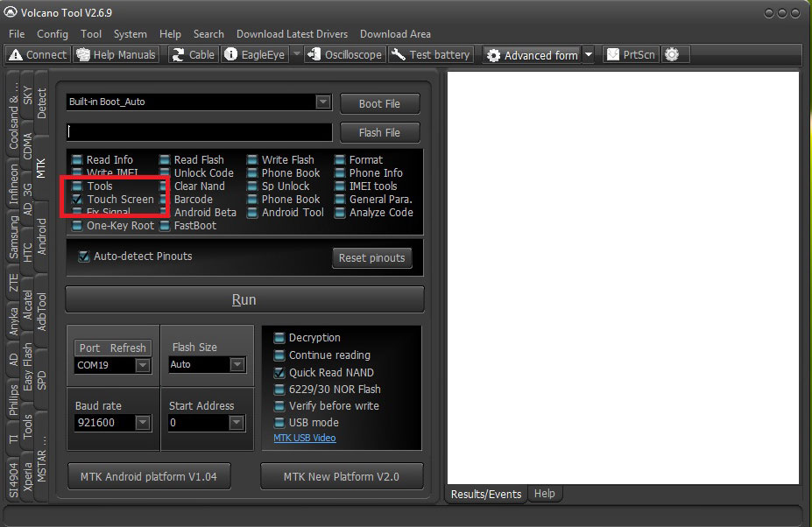This screenshot has height=527, width=812.
Task: Launch the Oscilloscope tool
Action: [345, 55]
